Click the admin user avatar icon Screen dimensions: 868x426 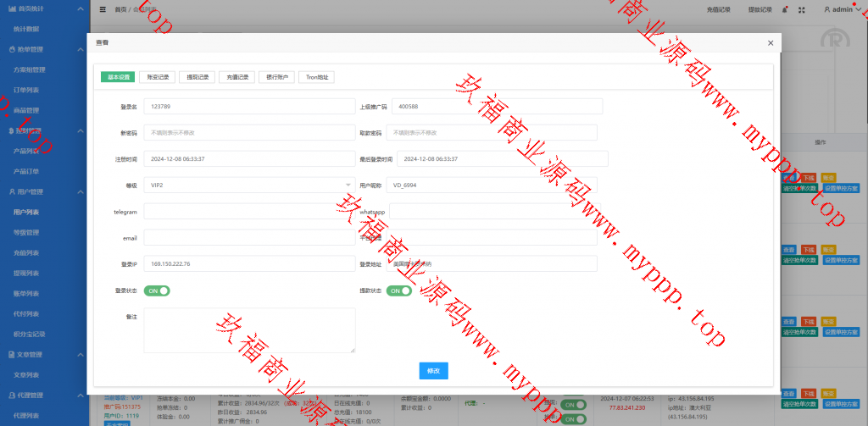[827, 9]
